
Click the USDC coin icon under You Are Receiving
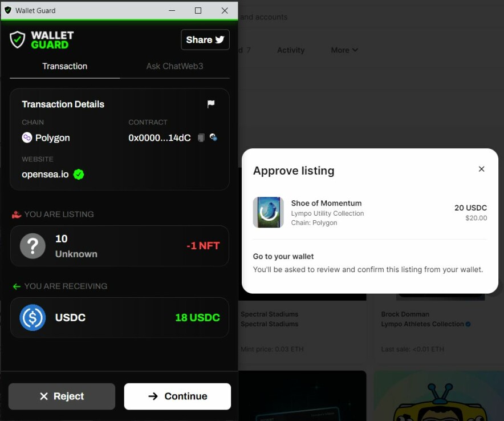[32, 318]
